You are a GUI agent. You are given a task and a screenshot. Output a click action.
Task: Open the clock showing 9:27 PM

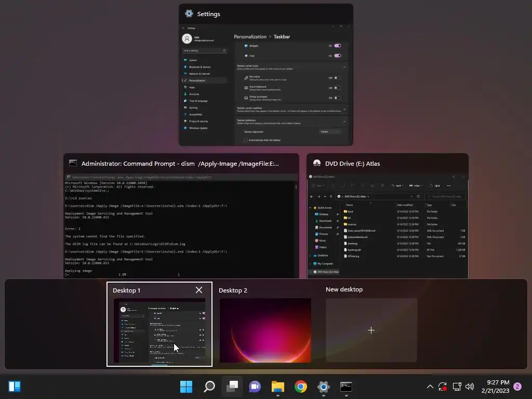pyautogui.click(x=495, y=387)
